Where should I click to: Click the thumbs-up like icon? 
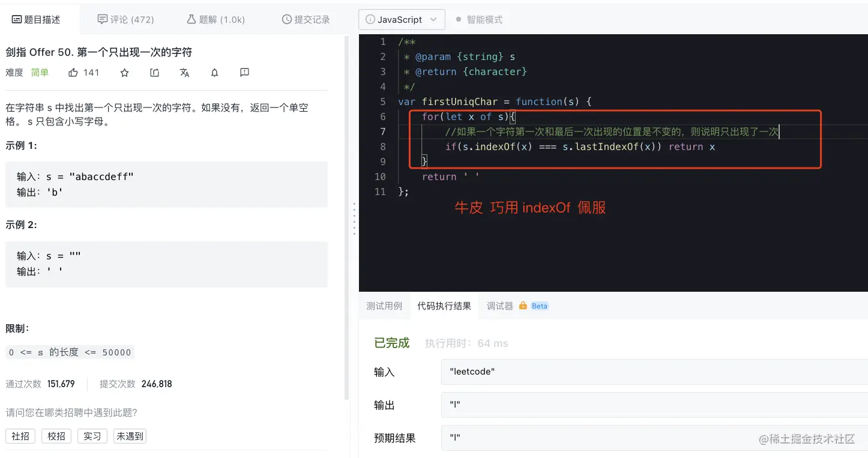coord(73,73)
